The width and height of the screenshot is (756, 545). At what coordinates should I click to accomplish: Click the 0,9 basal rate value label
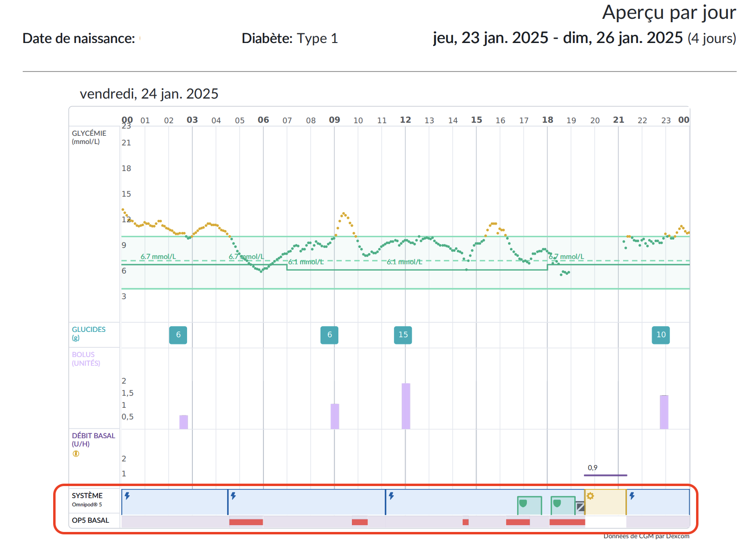click(x=593, y=468)
